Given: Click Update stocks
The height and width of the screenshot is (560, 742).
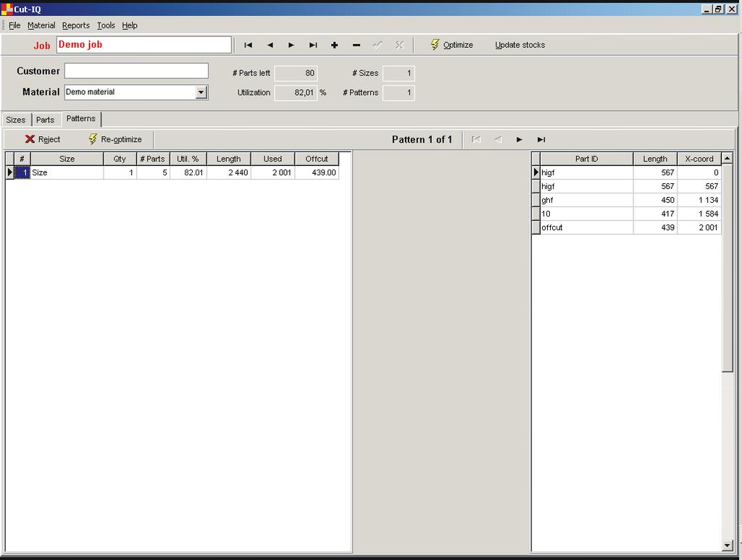Looking at the screenshot, I should (x=520, y=45).
